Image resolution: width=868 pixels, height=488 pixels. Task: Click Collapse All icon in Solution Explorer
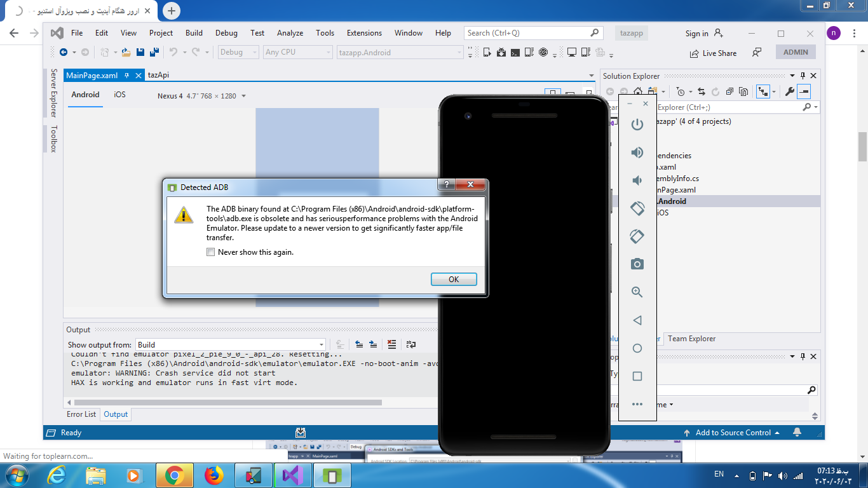point(729,91)
